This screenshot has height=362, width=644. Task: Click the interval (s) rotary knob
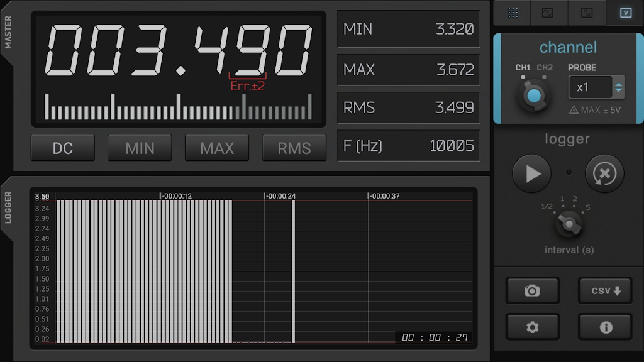click(569, 223)
